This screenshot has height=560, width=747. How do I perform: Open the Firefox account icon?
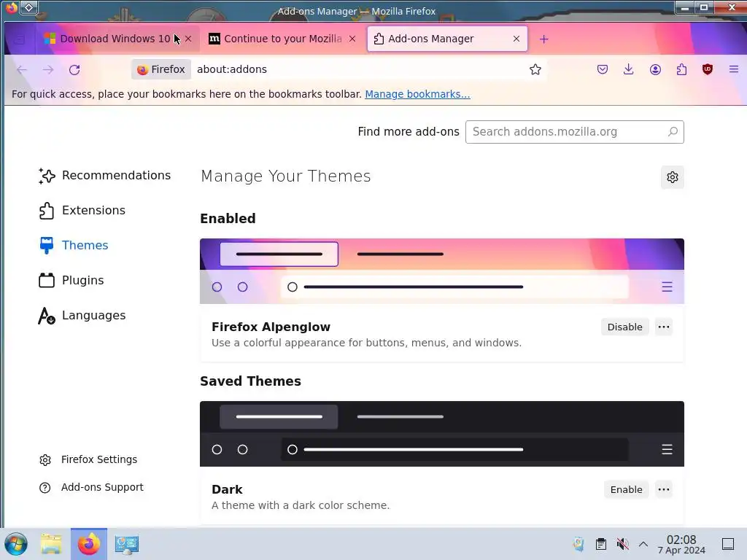pyautogui.click(x=655, y=69)
